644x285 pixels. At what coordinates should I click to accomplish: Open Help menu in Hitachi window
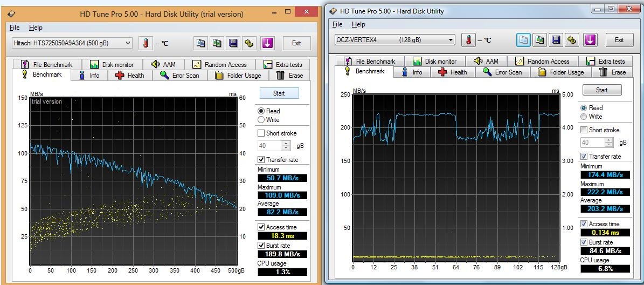click(36, 28)
